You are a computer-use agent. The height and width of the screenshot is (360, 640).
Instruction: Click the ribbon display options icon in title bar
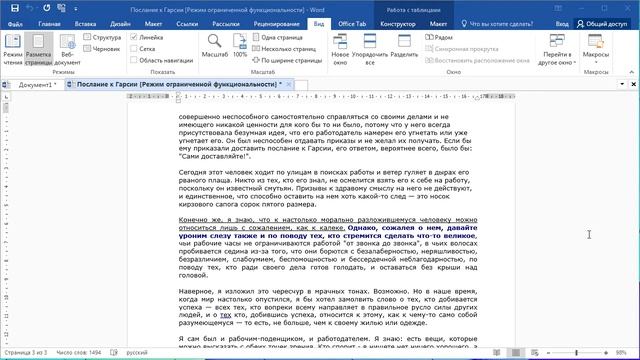click(x=558, y=8)
